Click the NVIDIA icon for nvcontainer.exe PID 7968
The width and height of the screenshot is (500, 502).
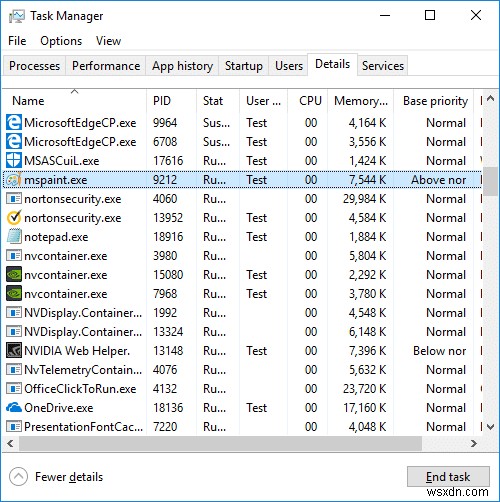pos(14,294)
